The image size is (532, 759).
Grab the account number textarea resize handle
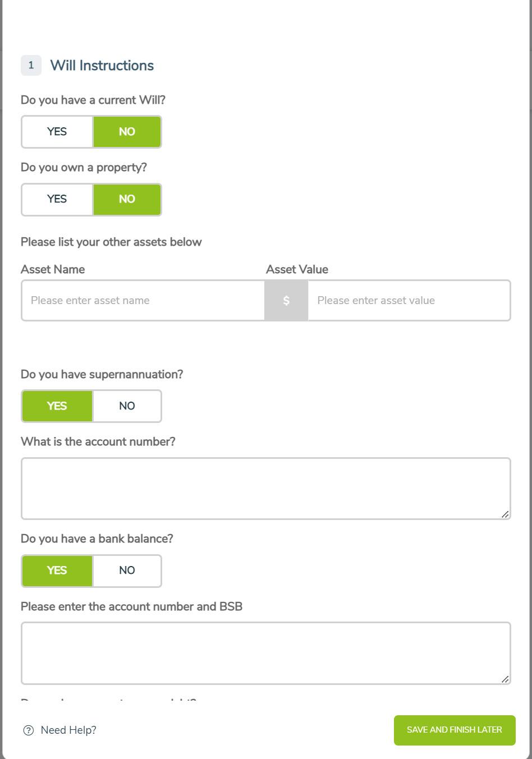tap(505, 514)
